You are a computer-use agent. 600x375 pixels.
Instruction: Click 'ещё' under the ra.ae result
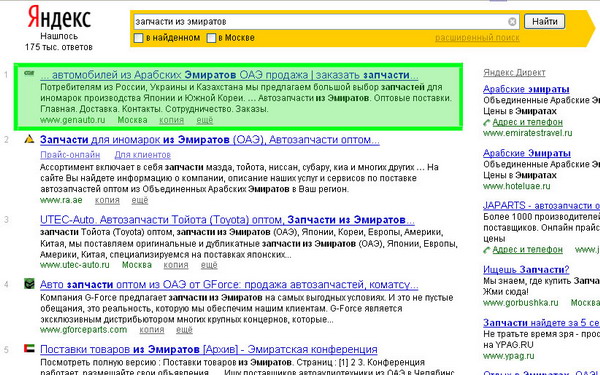coord(140,200)
